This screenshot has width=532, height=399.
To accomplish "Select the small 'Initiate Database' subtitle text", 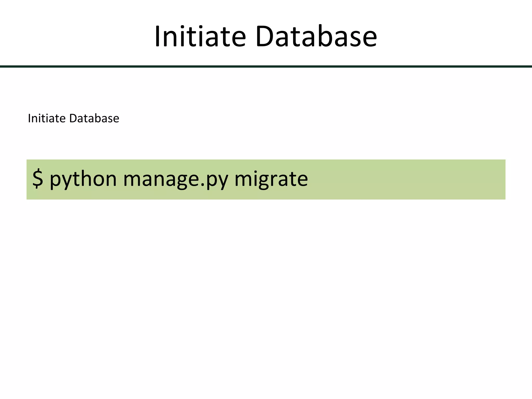I will pyautogui.click(x=74, y=118).
